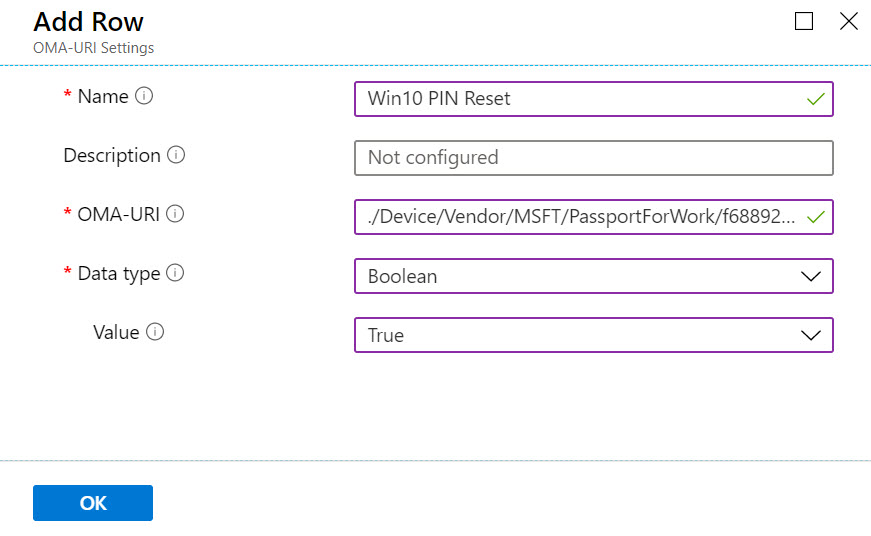871x536 pixels.
Task: Click the info icon next to Name
Action: click(x=144, y=96)
